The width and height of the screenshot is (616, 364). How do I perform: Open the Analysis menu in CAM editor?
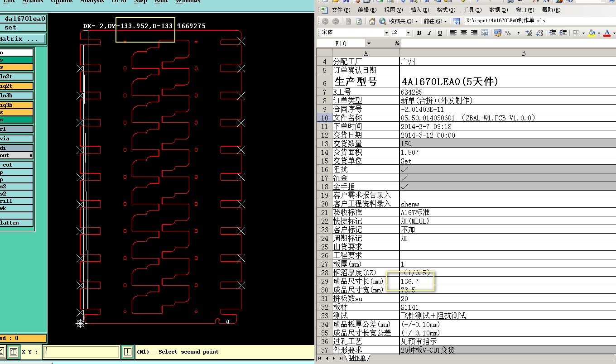92,2
